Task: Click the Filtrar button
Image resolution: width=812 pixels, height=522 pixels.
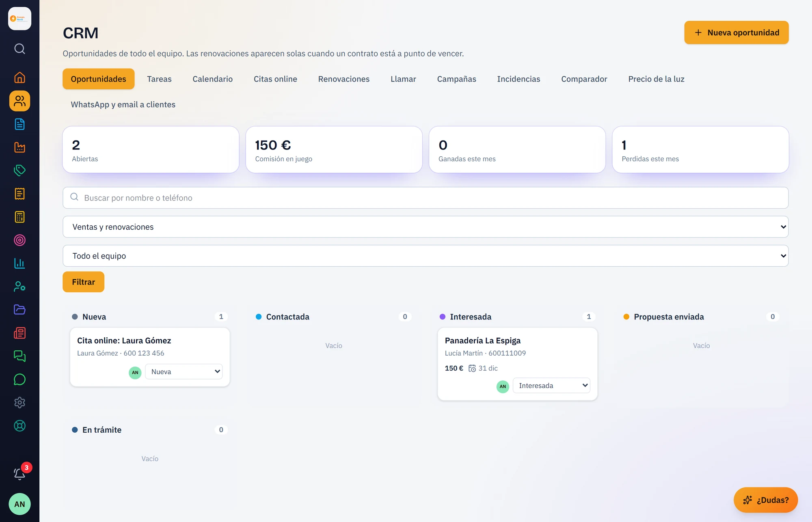Action: (x=83, y=282)
